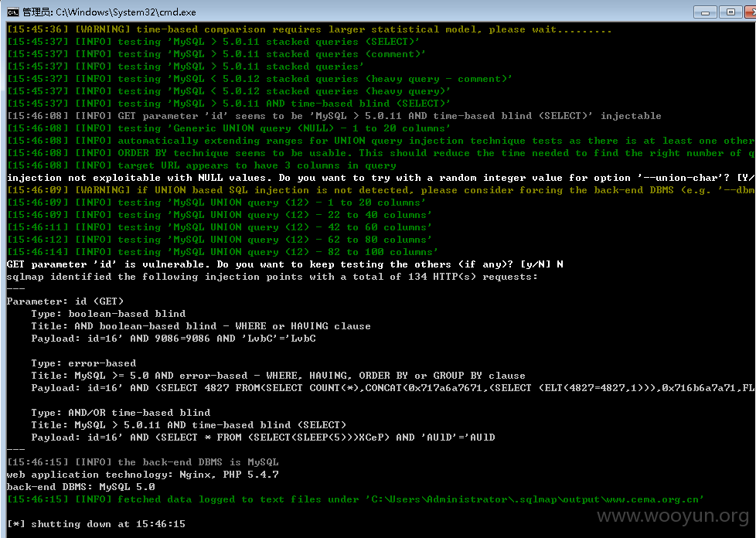The width and height of the screenshot is (756, 538).
Task: Click the 'Parameter: id (GET)' line
Action: pyautogui.click(x=65, y=301)
